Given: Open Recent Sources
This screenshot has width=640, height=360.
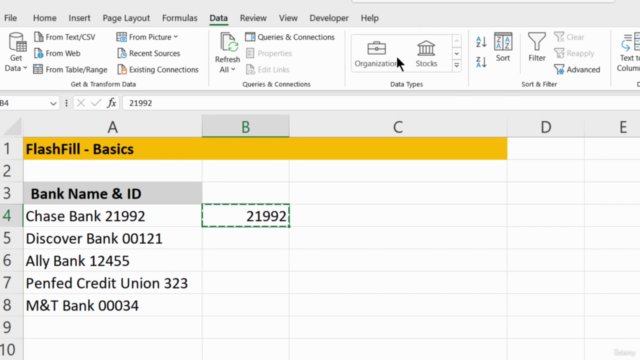Looking at the screenshot, I should tap(149, 53).
